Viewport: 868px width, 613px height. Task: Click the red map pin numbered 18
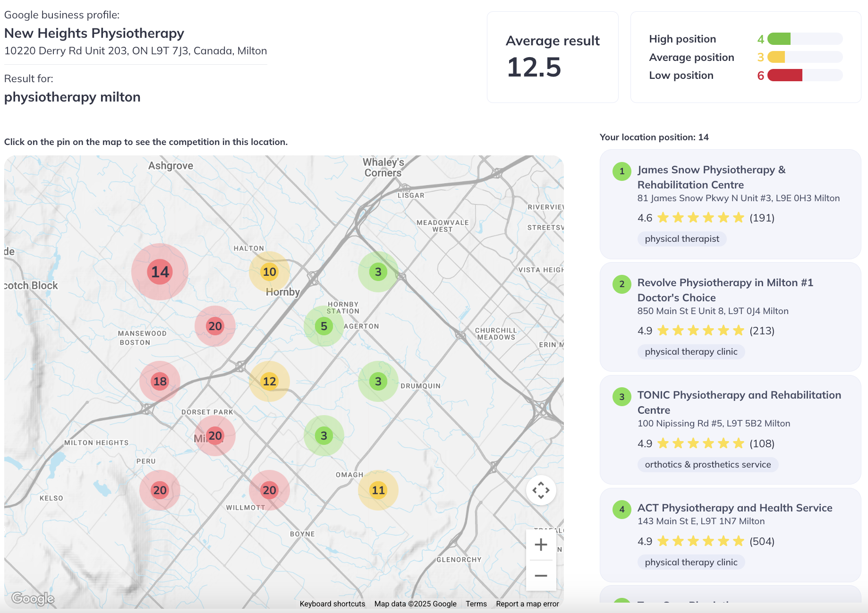(160, 381)
